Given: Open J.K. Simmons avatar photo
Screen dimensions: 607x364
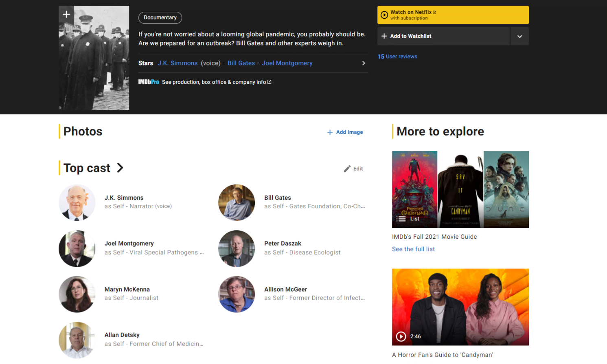Looking at the screenshot, I should 77,203.
